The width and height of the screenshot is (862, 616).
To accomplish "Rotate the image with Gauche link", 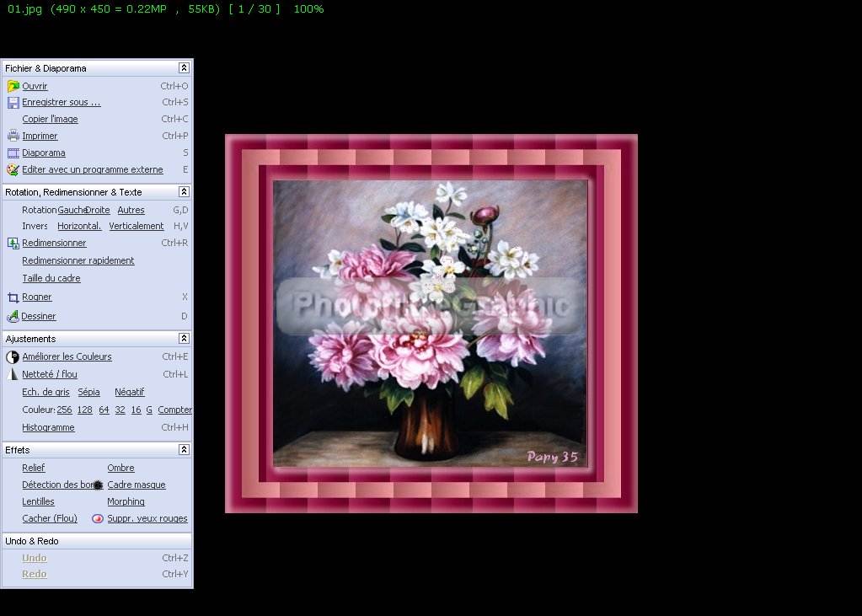I will click(x=72, y=211).
